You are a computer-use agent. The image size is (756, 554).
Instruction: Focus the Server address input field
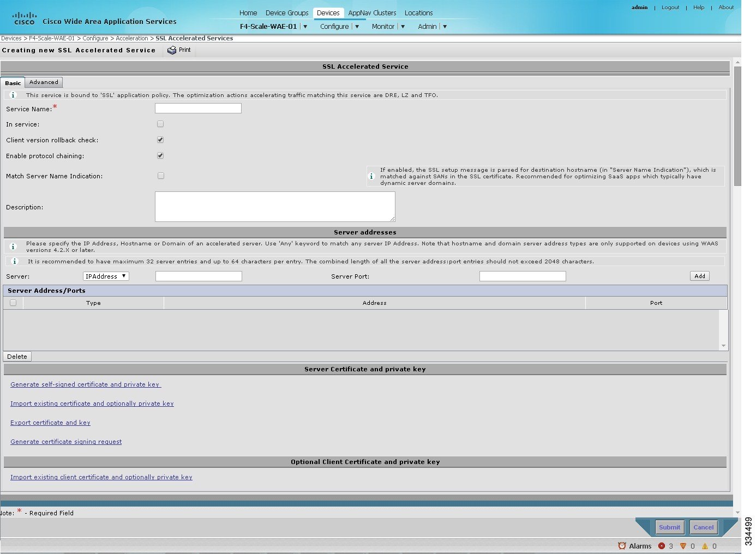(x=199, y=276)
